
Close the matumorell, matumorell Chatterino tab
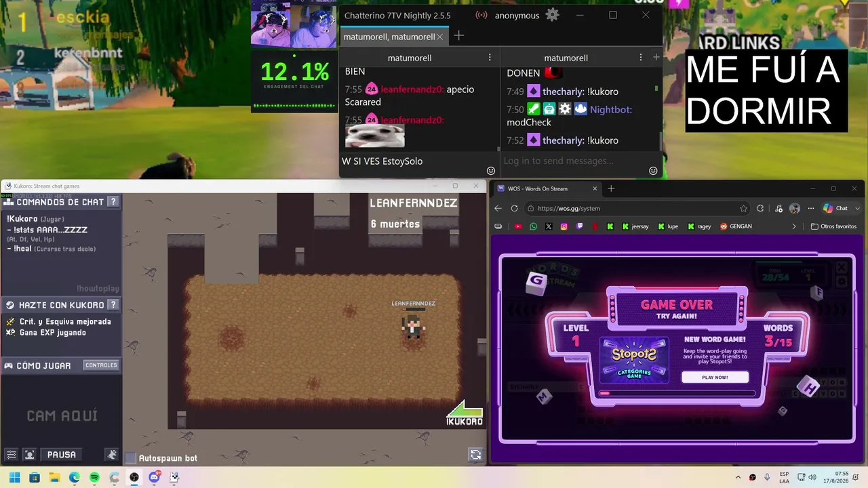(440, 37)
